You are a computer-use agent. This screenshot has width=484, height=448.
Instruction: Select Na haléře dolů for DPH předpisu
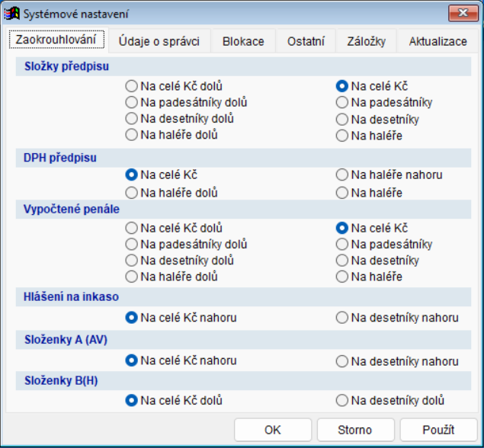[133, 193]
